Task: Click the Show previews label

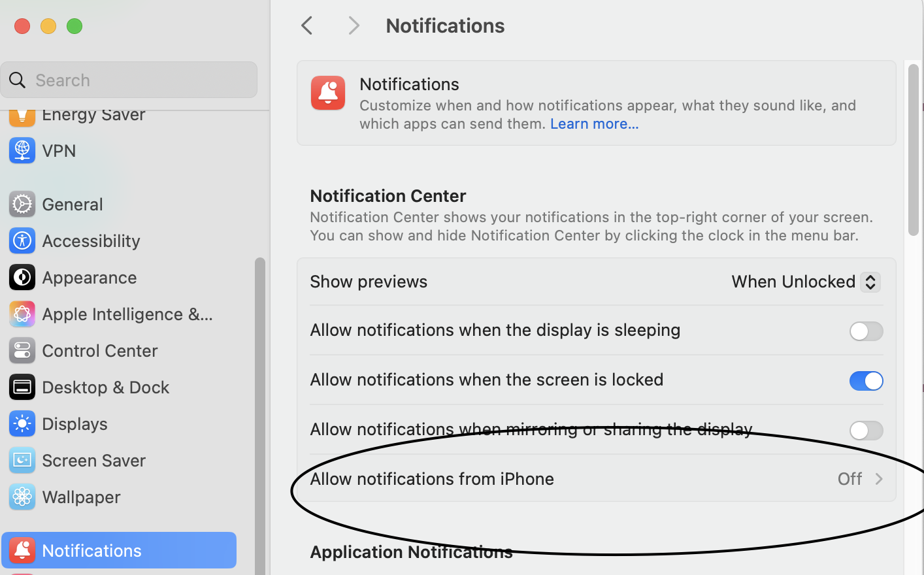Action: coord(369,282)
